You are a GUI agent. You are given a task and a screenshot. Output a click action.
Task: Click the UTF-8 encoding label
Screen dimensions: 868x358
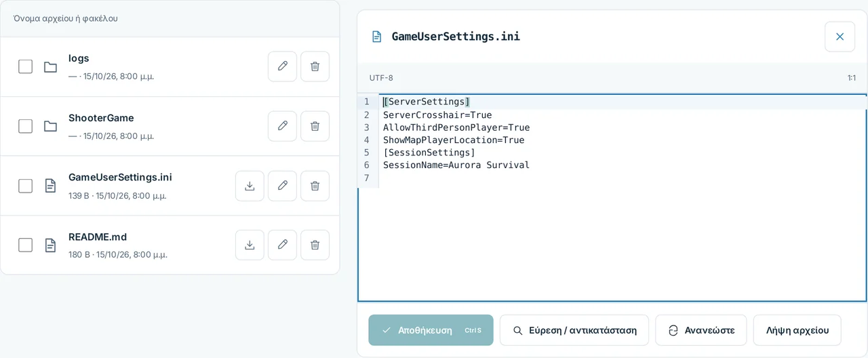click(381, 78)
